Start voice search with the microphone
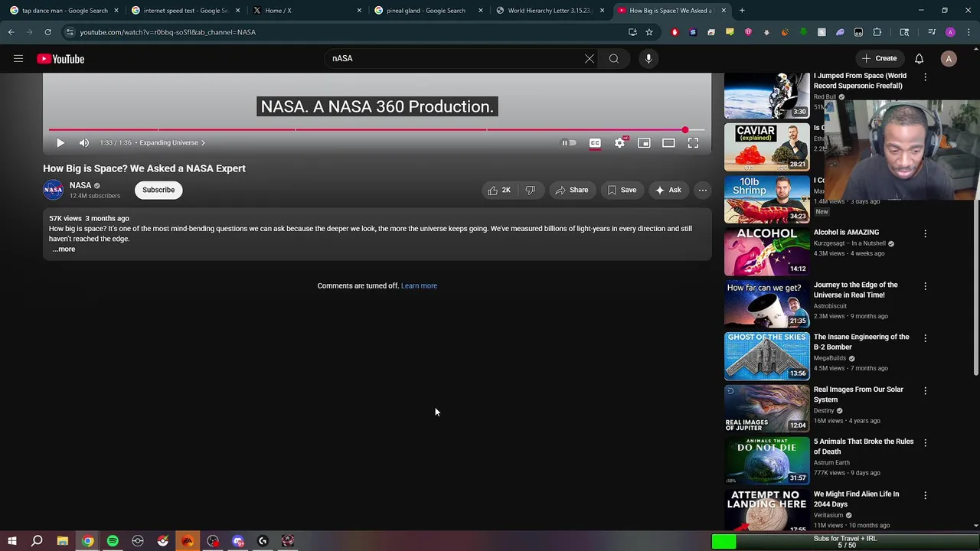980x551 pixels. 648,58
